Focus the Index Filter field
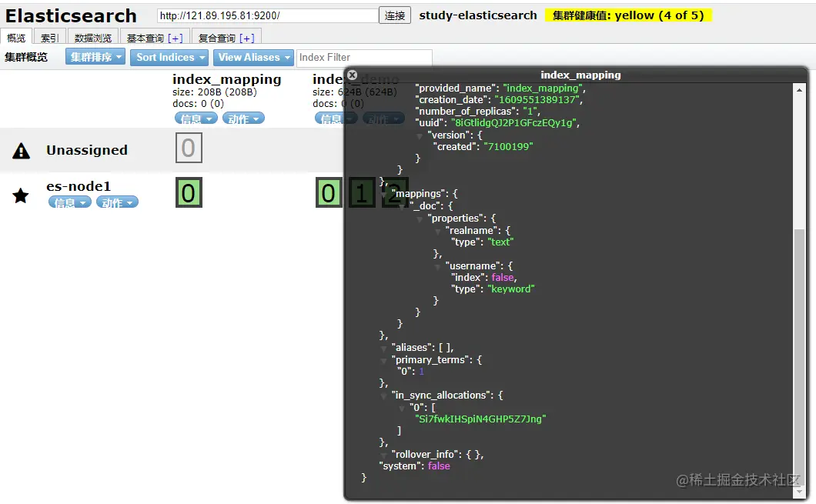The width and height of the screenshot is (816, 504). (364, 57)
